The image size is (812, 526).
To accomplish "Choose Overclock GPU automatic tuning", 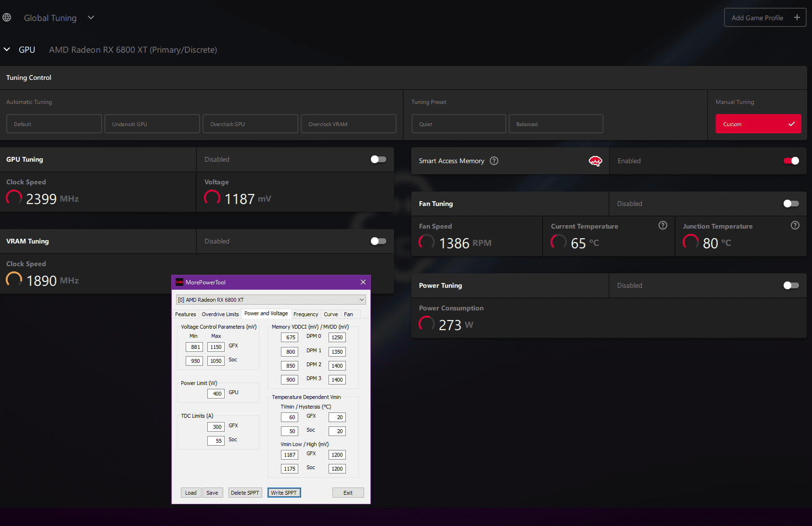I will [x=250, y=124].
